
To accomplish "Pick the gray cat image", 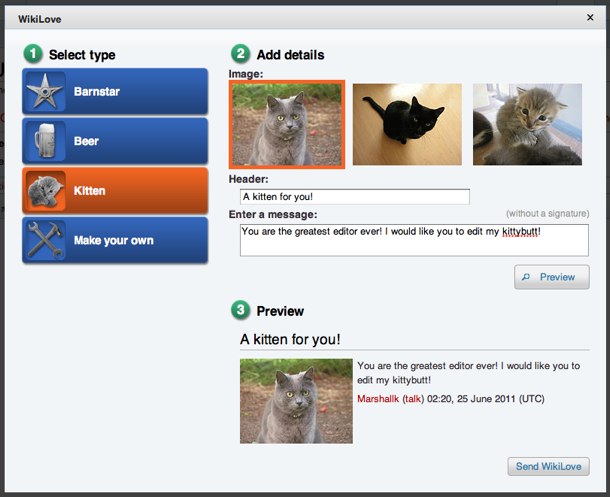I will 287,124.
